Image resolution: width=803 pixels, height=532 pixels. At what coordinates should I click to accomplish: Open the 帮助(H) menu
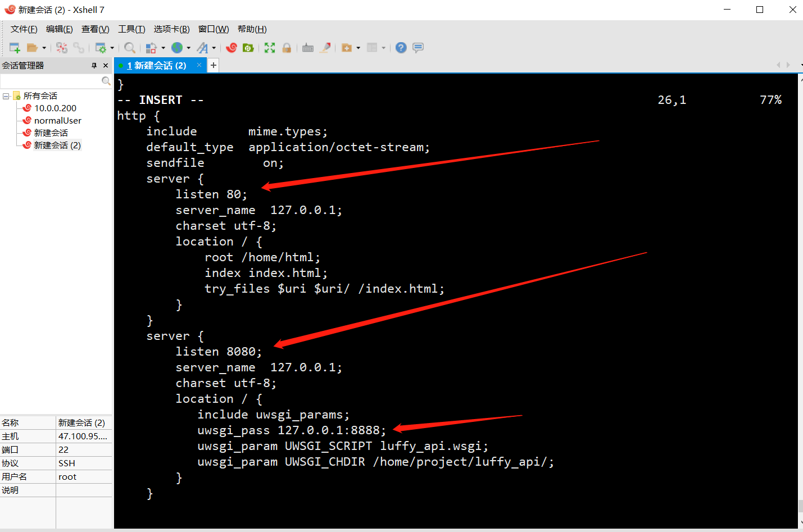pyautogui.click(x=252, y=29)
